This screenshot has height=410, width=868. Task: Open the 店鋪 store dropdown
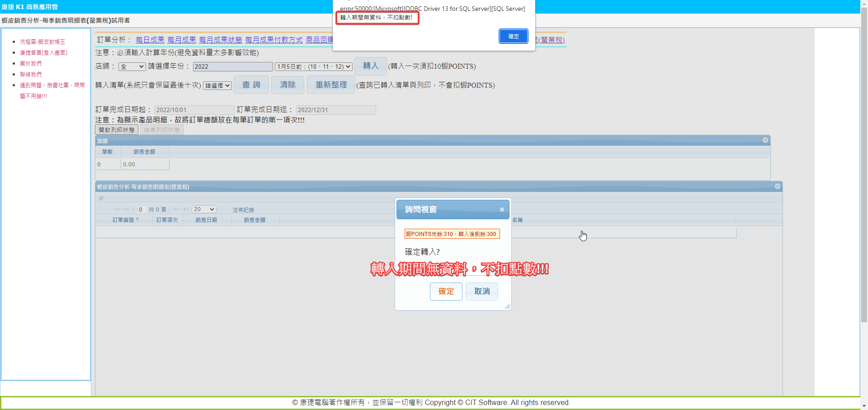point(132,67)
